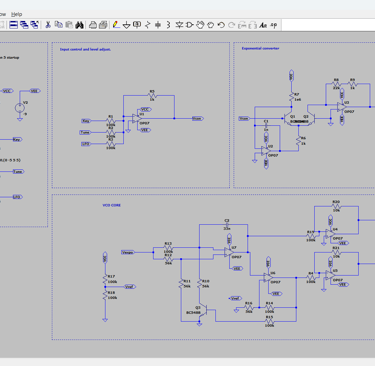375x366 pixels.
Task: Select capacitor C2 in VCO core
Action: tap(227, 224)
